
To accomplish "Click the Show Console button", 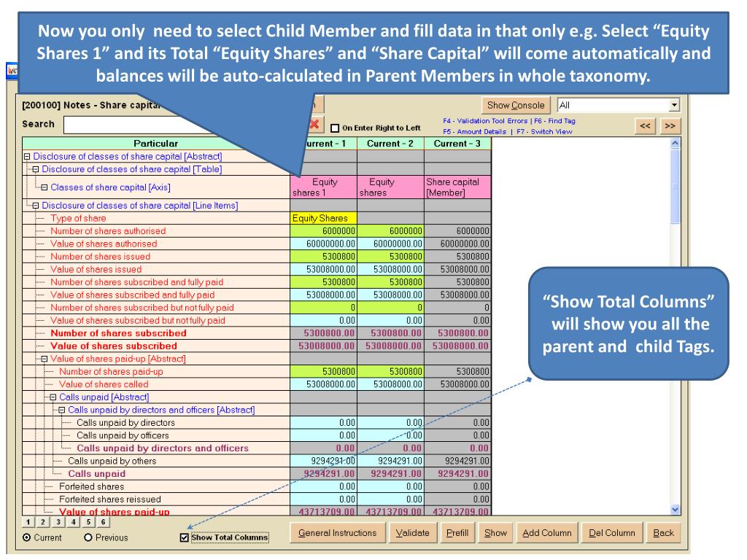I will point(516,105).
